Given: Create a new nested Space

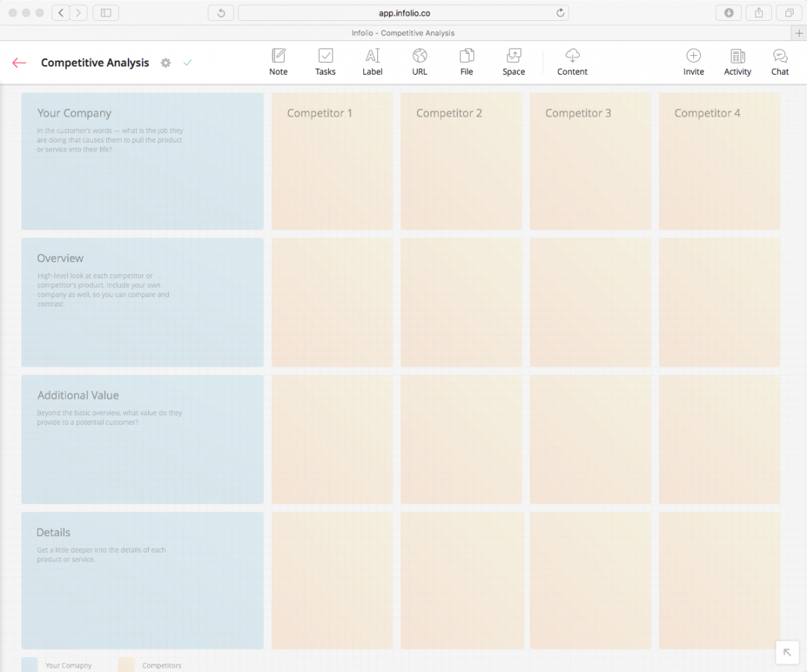Looking at the screenshot, I should coord(513,62).
